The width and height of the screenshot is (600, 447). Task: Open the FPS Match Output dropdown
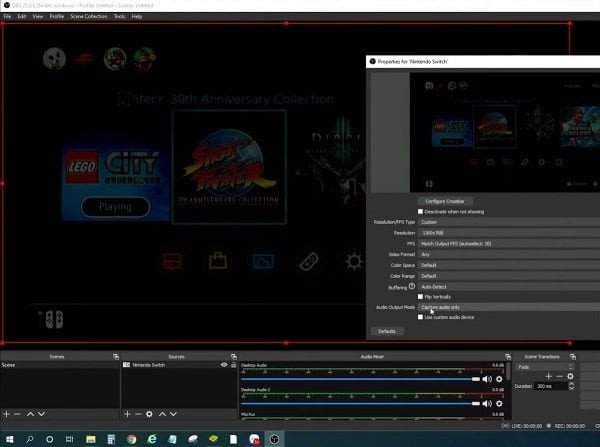click(509, 243)
